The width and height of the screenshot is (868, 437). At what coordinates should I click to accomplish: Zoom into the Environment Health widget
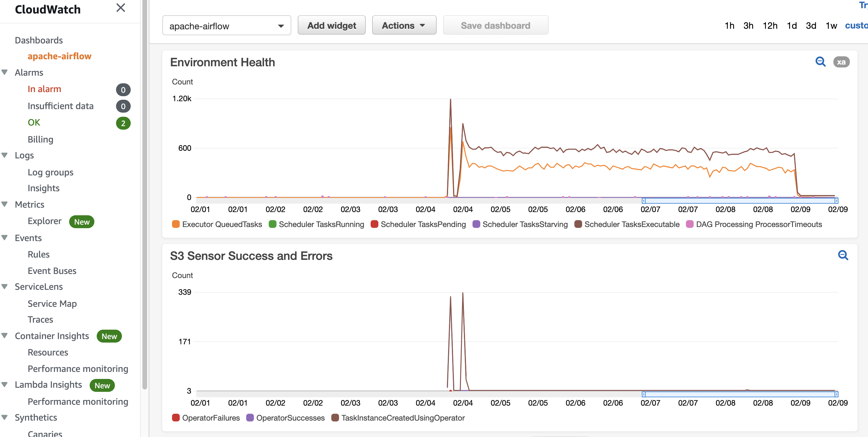point(820,62)
